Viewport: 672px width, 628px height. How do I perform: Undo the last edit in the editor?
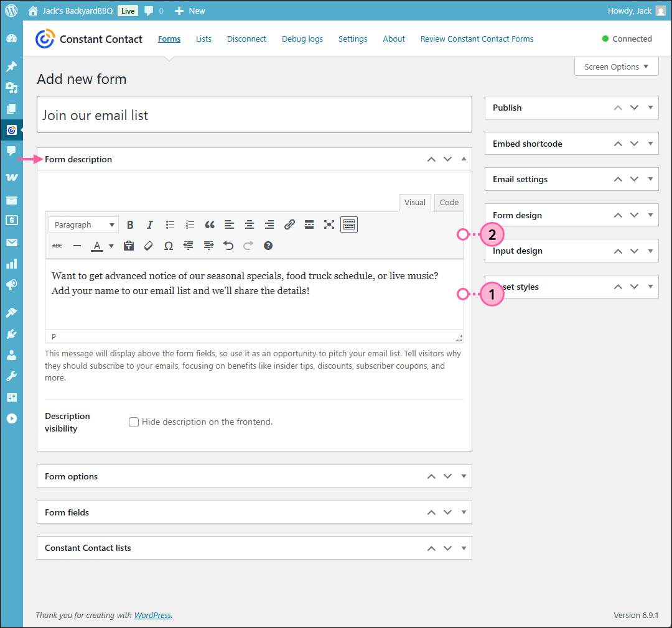click(228, 245)
